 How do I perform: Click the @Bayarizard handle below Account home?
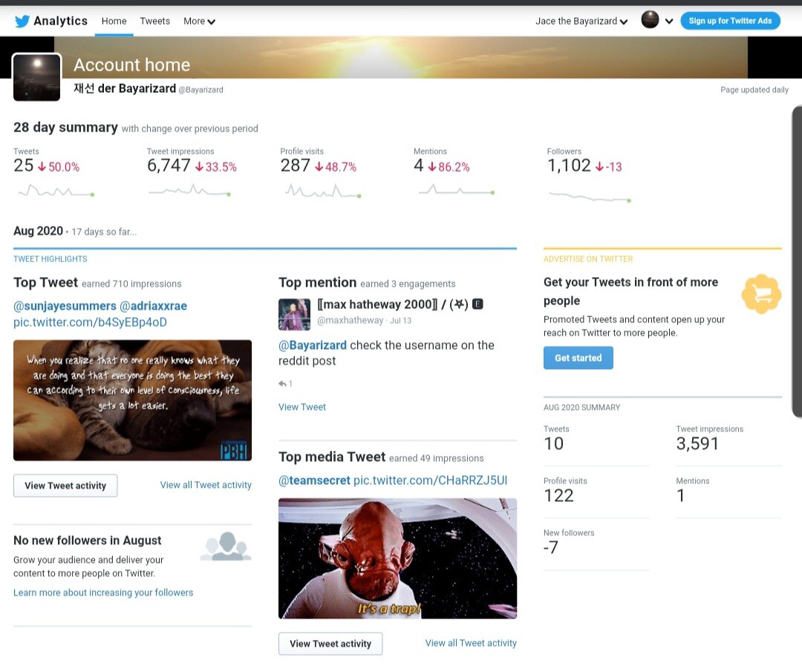tap(200, 90)
